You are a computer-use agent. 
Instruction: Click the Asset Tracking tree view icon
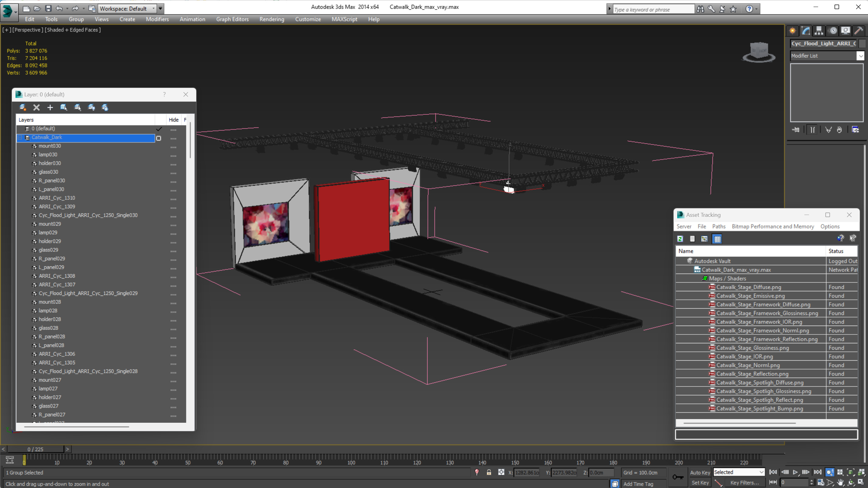click(704, 239)
